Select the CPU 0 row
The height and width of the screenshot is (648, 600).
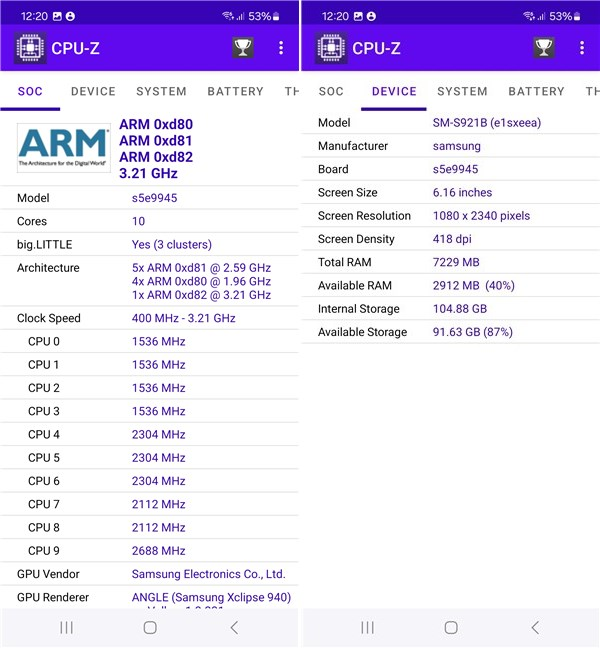click(149, 341)
